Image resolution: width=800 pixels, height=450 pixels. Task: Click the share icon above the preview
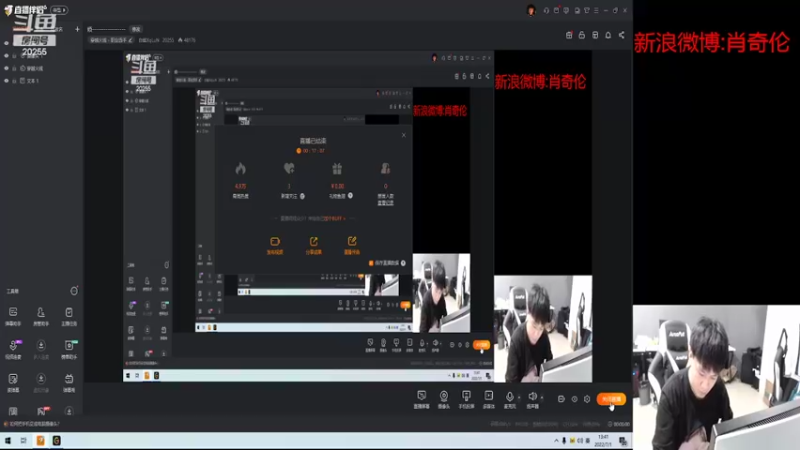pos(621,35)
